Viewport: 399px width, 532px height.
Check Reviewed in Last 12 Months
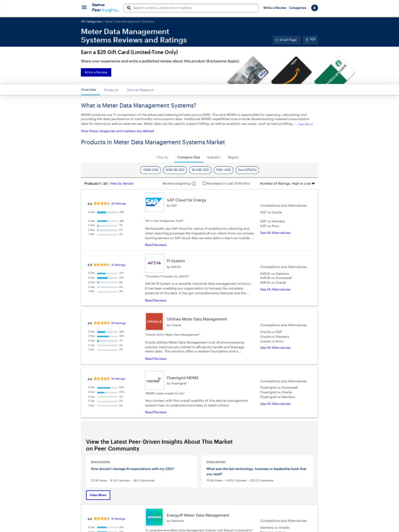point(204,183)
